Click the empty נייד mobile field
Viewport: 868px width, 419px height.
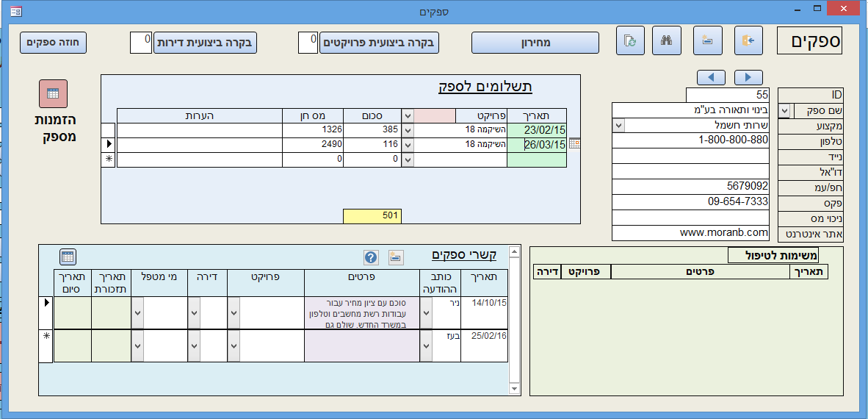(x=692, y=156)
